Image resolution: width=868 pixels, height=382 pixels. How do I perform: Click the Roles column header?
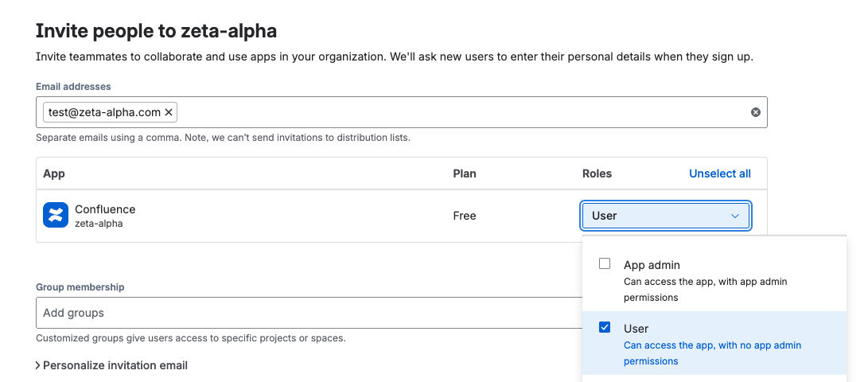[x=597, y=173]
